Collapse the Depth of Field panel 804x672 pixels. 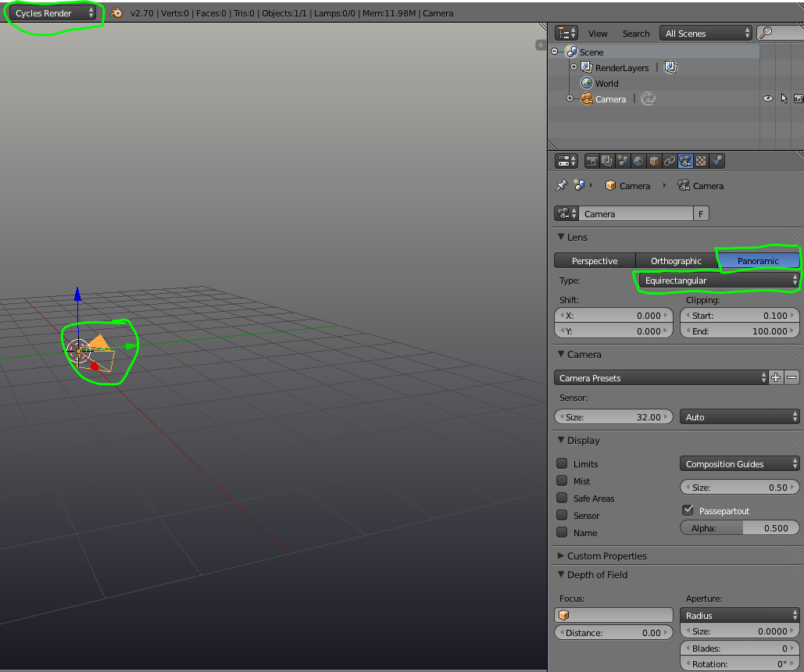point(561,574)
